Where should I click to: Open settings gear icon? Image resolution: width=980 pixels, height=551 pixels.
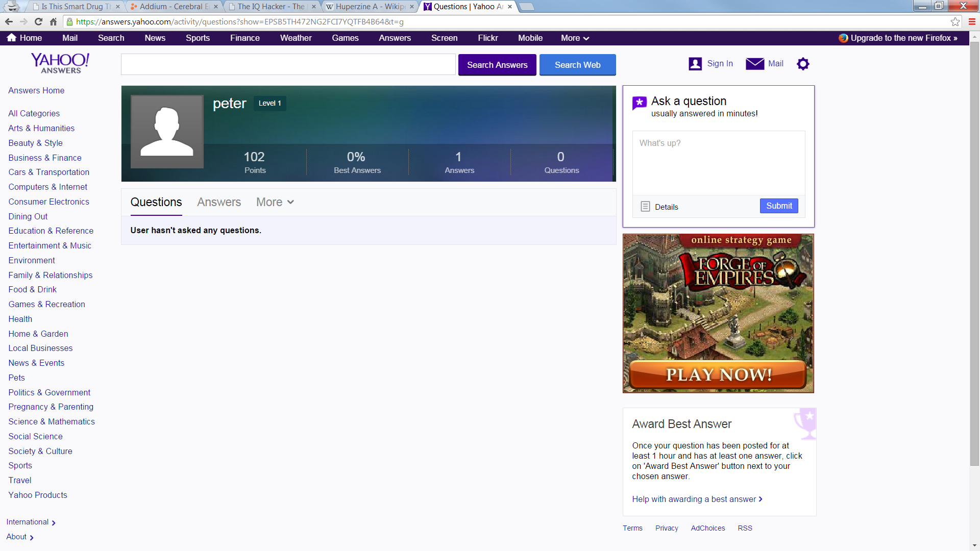point(803,64)
